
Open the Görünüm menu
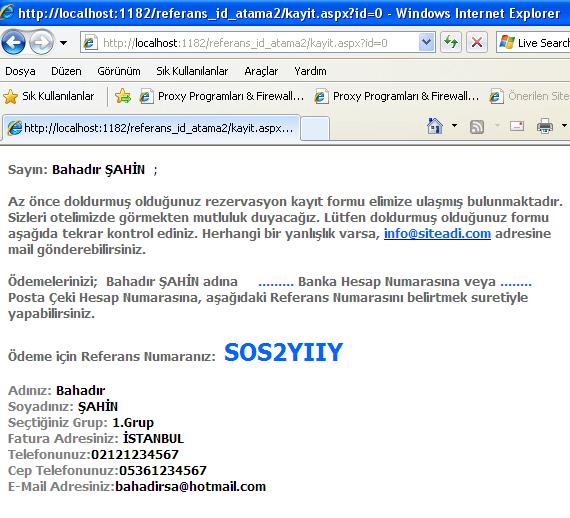119,71
